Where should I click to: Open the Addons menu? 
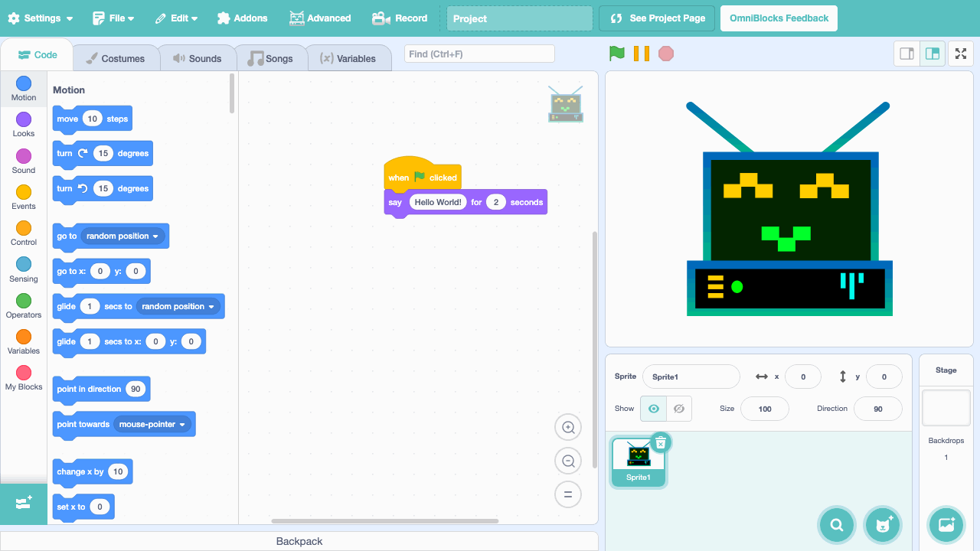click(x=243, y=18)
